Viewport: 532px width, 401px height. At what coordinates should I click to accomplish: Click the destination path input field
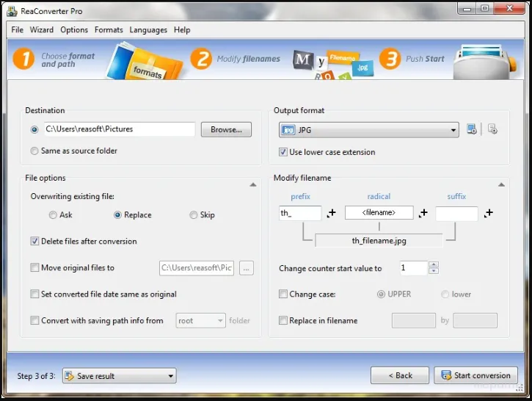pos(120,129)
